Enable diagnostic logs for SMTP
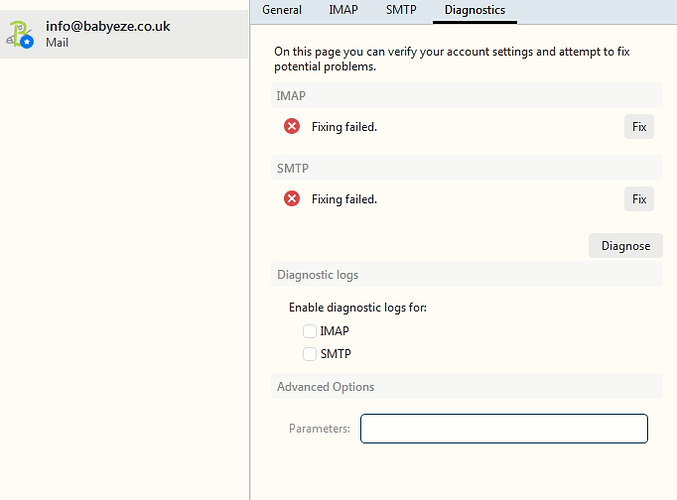 310,354
